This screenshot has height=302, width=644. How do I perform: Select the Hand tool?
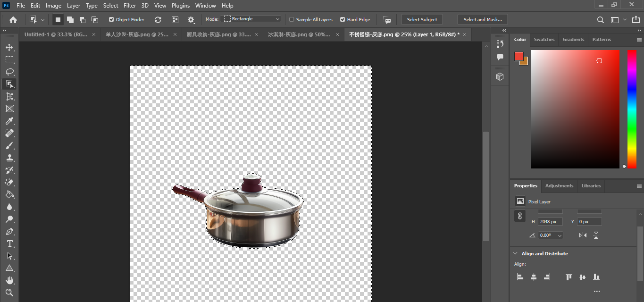[x=9, y=281]
